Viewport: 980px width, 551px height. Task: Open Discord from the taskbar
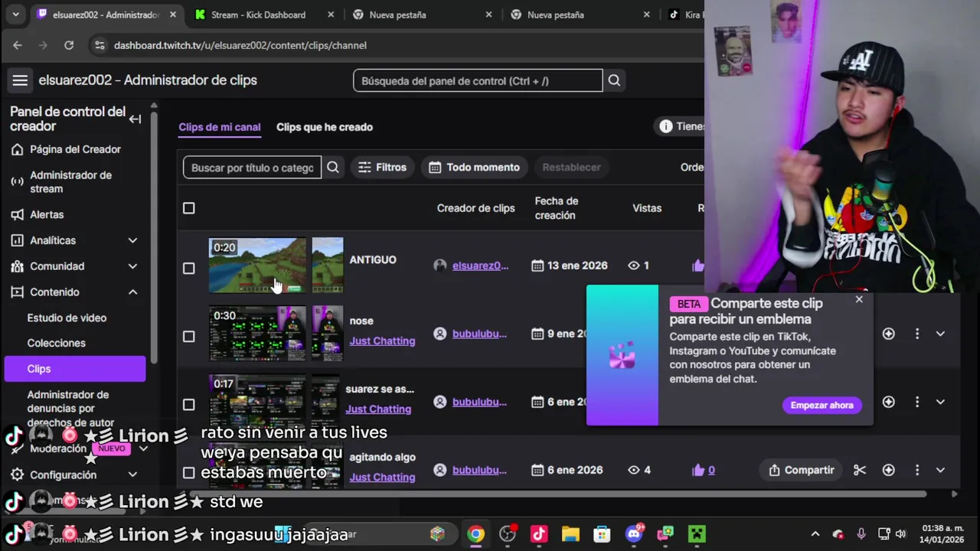[634, 534]
